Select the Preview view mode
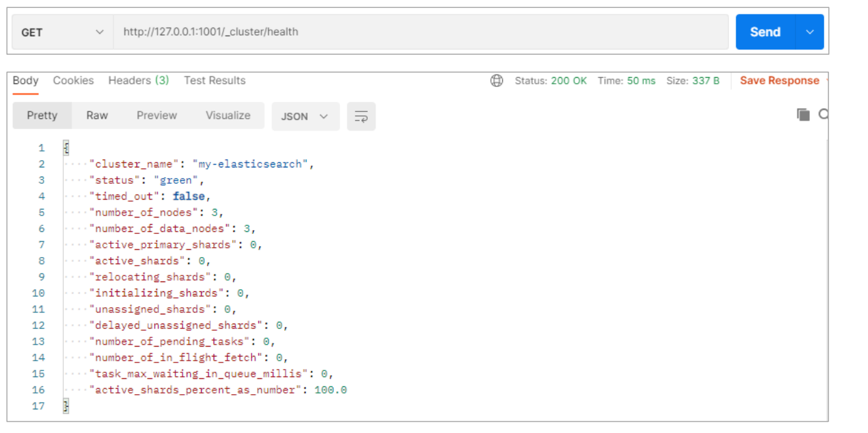 (157, 115)
